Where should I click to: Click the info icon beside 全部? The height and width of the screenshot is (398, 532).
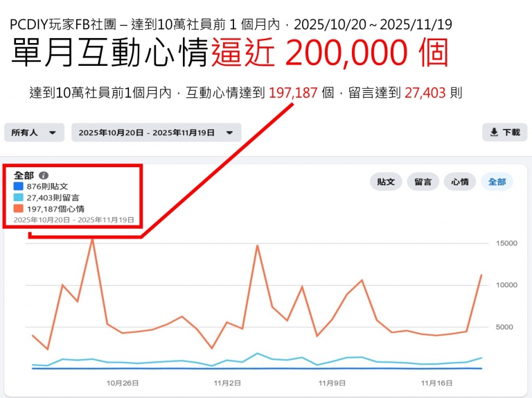pos(44,176)
